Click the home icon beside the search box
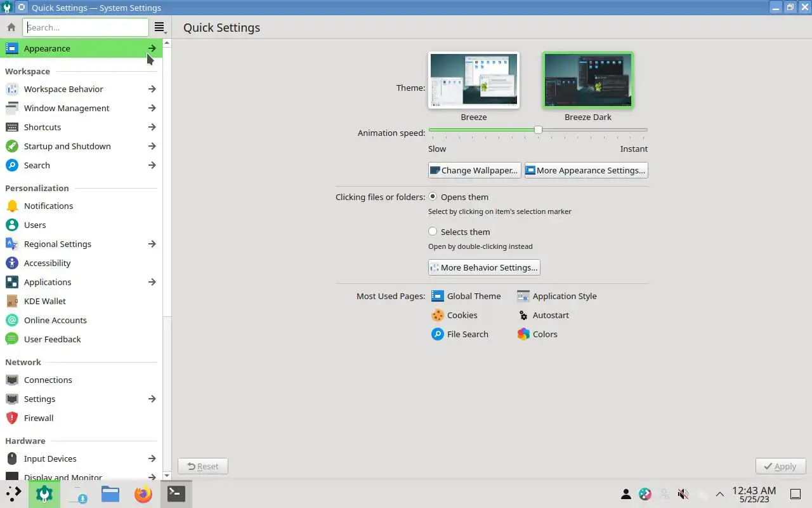812x508 pixels. (11, 27)
